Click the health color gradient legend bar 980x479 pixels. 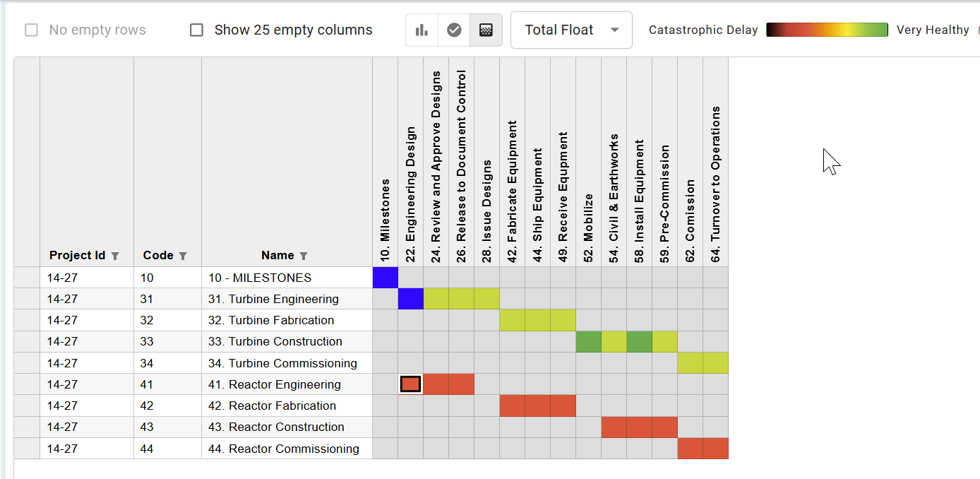827,30
